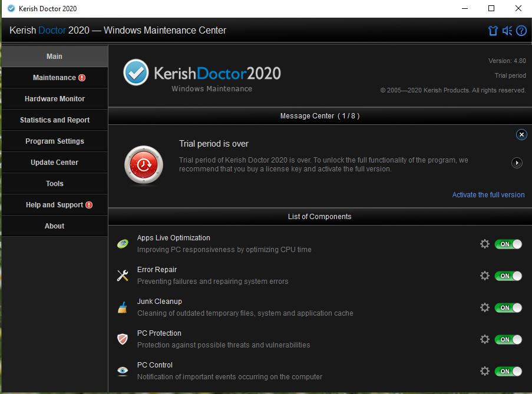
Task: Click the PC Control eye icon
Action: [123, 371]
